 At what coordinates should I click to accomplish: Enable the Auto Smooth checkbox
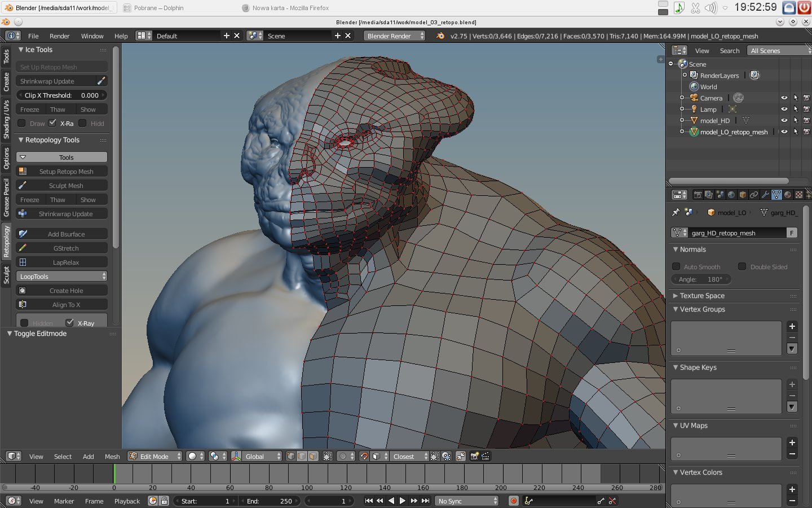676,266
